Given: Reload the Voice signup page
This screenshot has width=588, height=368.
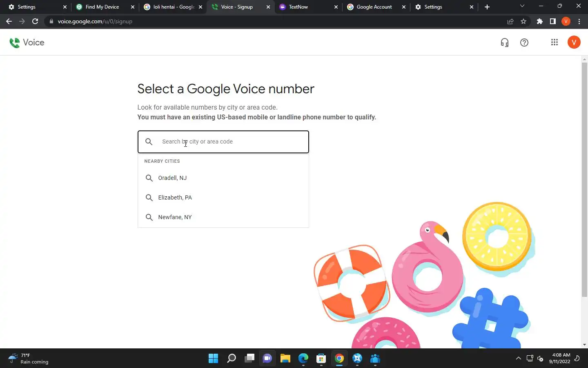Looking at the screenshot, I should [35, 21].
